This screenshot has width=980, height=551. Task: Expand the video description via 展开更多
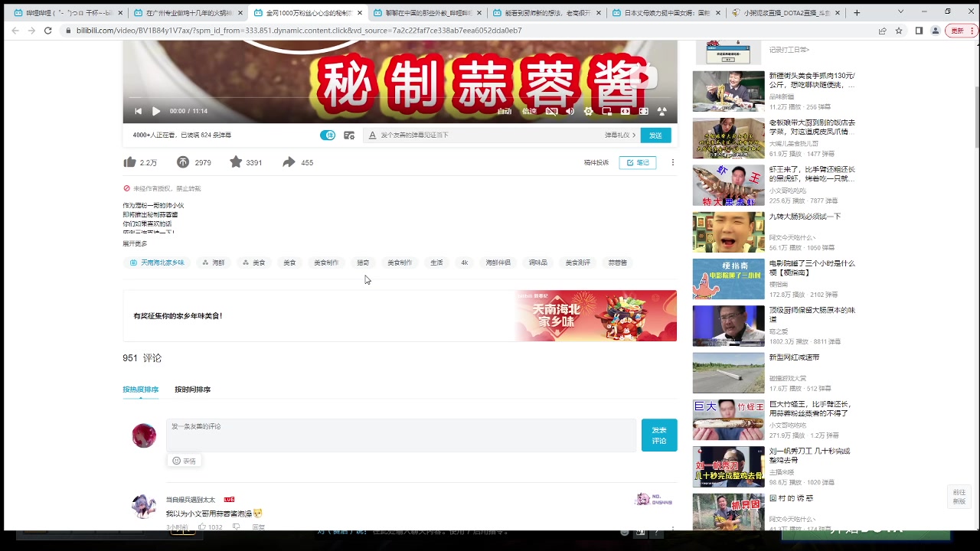click(134, 243)
